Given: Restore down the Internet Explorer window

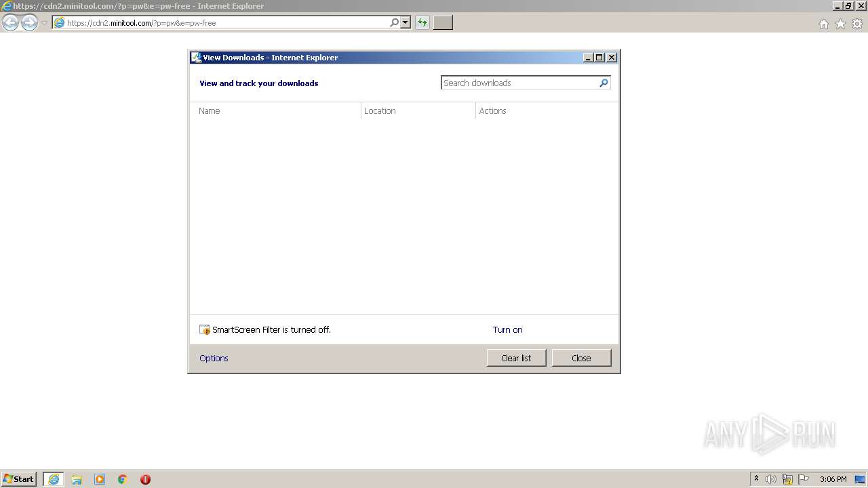Looking at the screenshot, I should click(x=848, y=6).
